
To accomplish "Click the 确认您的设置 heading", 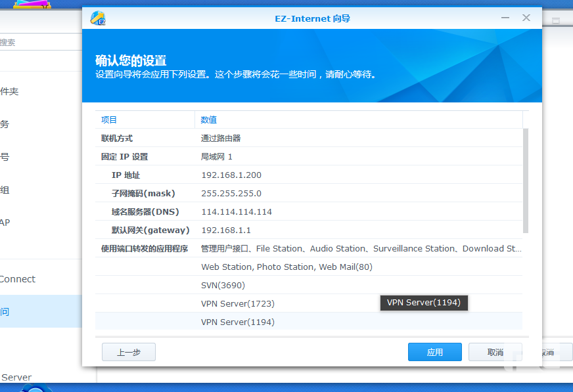I will pos(131,60).
